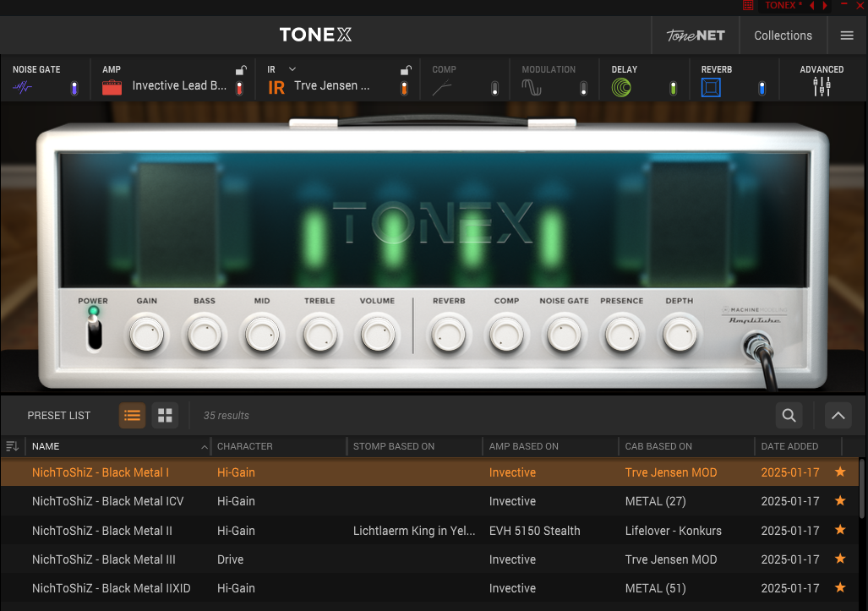Click the DEPTH knob
This screenshot has height=611, width=868.
pos(680,335)
